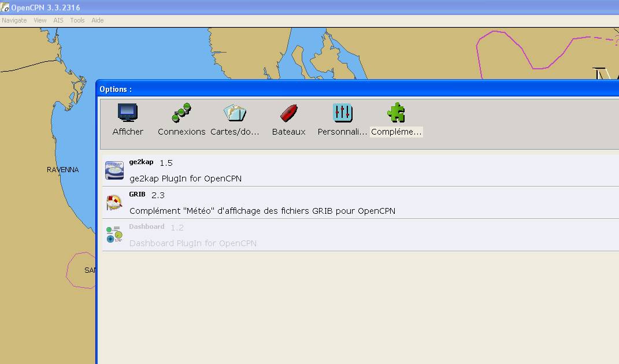Screen dimensions: 619x364
Task: Select the ge2kap plugin name
Action: [141, 162]
